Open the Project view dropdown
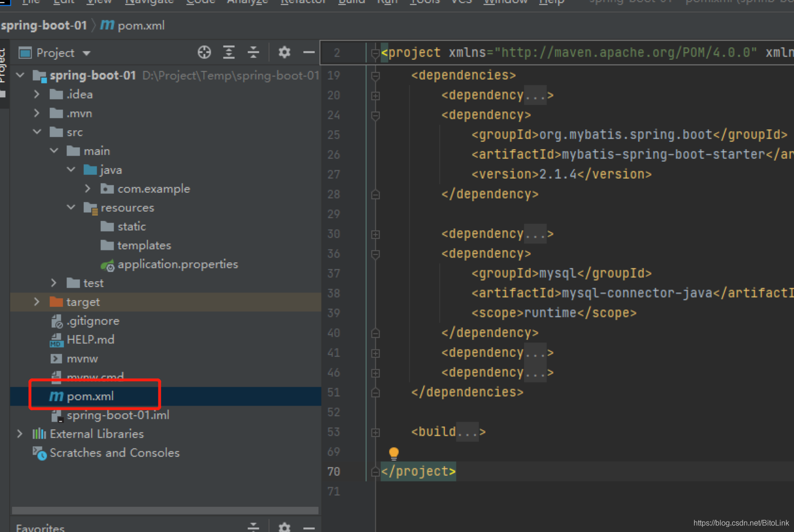Image resolution: width=794 pixels, height=532 pixels. 87,53
